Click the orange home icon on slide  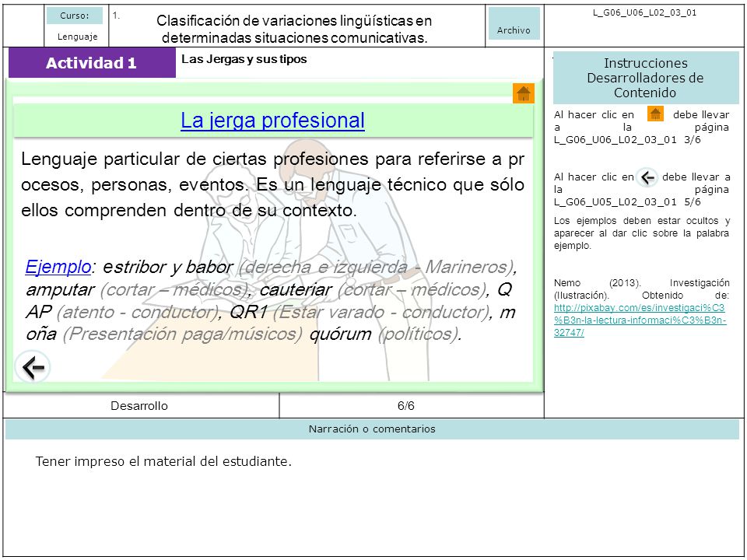point(524,93)
